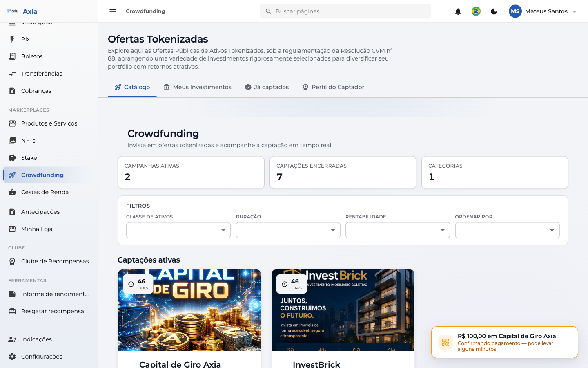This screenshot has width=588, height=368.
Task: Open the Duração filter dropdown
Action: (288, 230)
